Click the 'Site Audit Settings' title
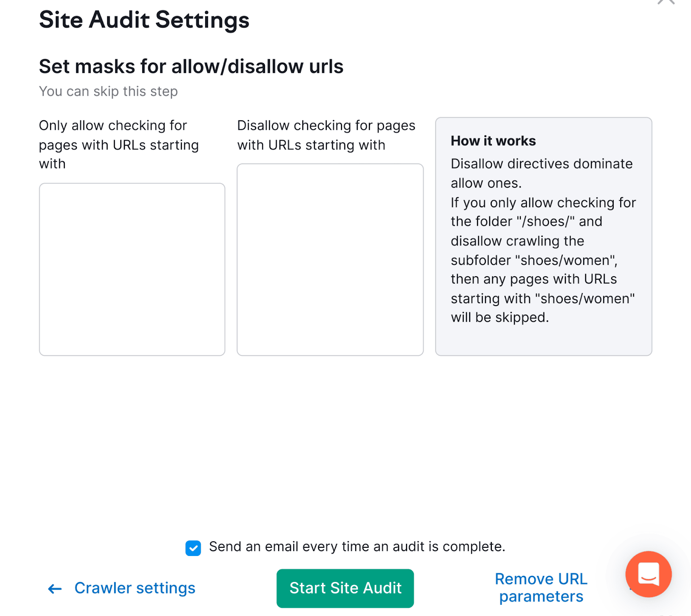Viewport: 691px width, 616px height. pyautogui.click(x=144, y=20)
